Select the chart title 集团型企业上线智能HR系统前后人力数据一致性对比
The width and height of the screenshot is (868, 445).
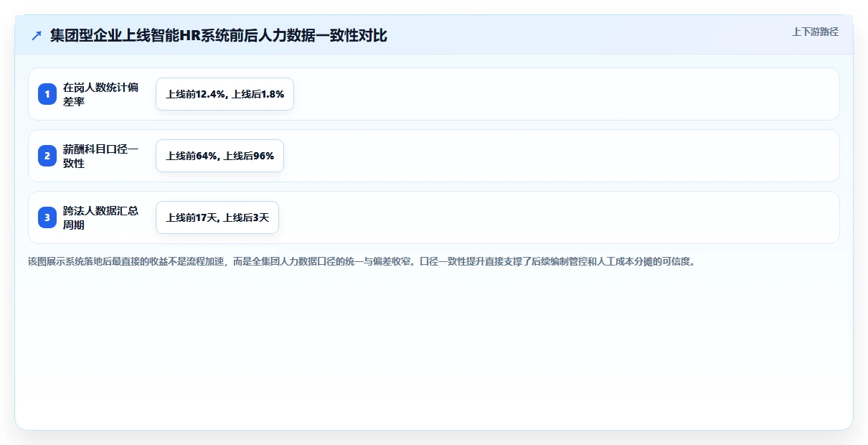point(219,35)
